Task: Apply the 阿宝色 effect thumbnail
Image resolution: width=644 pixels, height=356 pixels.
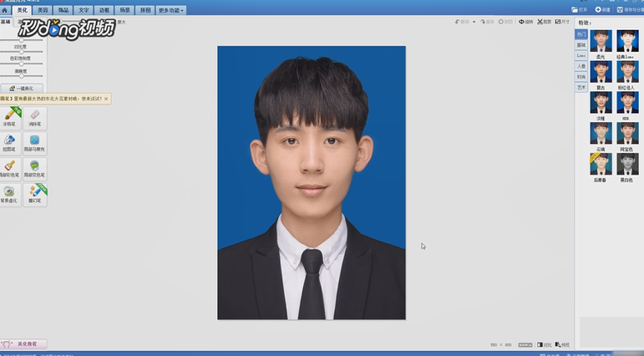Action: point(627,133)
